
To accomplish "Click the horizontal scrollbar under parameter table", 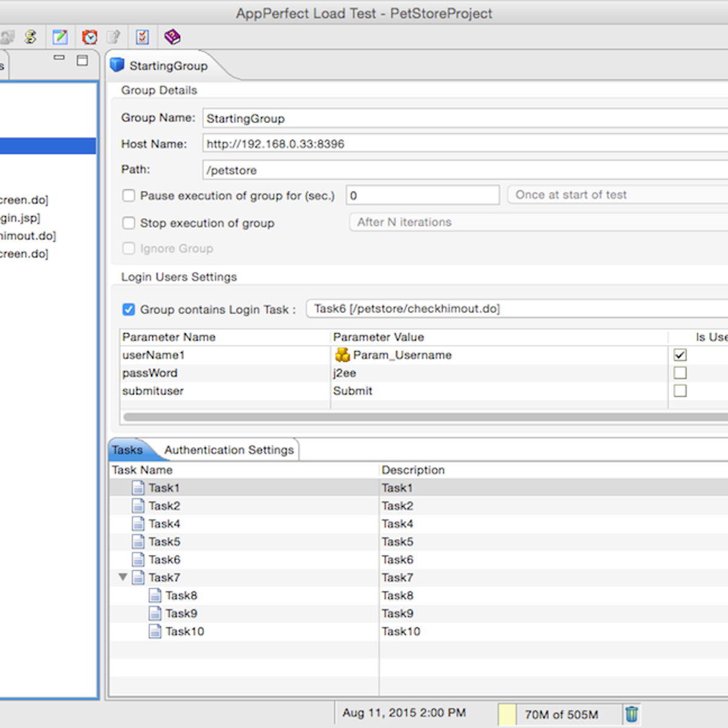I will (x=425, y=417).
